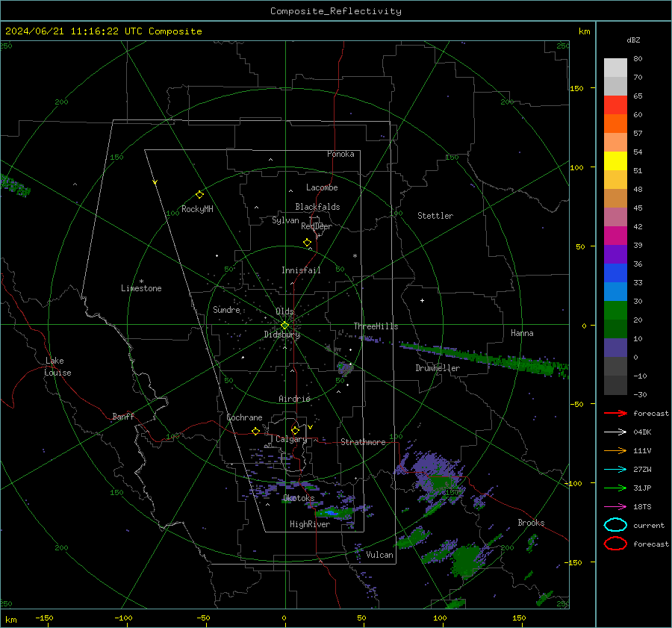Viewport: 672px width, 628px height.
Task: Click the dBZ legend heading
Action: [633, 40]
